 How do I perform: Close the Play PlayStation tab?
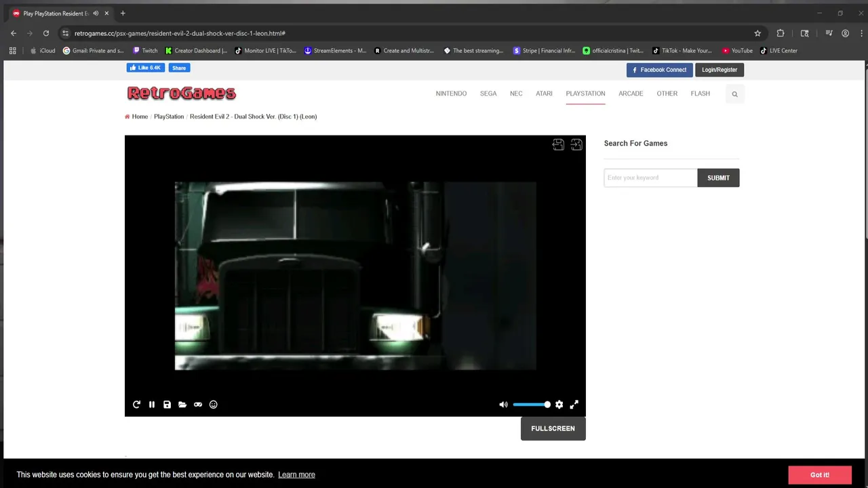point(106,14)
